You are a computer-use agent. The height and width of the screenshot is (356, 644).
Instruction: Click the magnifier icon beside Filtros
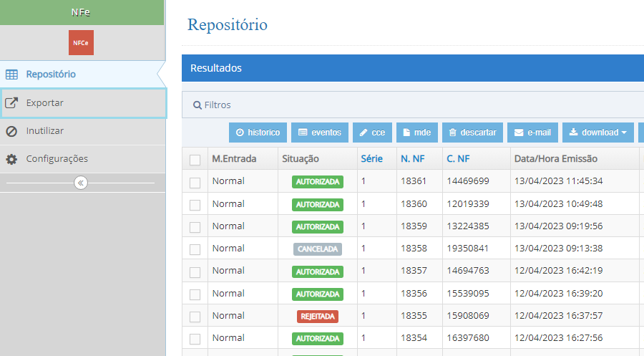pos(197,105)
